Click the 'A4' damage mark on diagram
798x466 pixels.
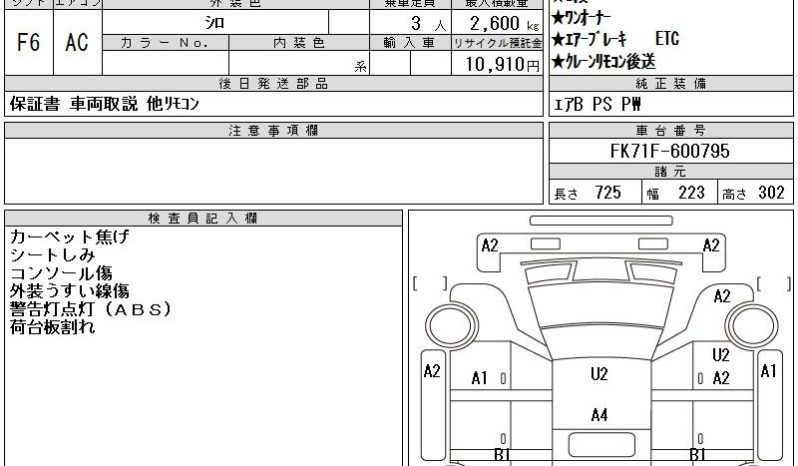pyautogui.click(x=600, y=415)
